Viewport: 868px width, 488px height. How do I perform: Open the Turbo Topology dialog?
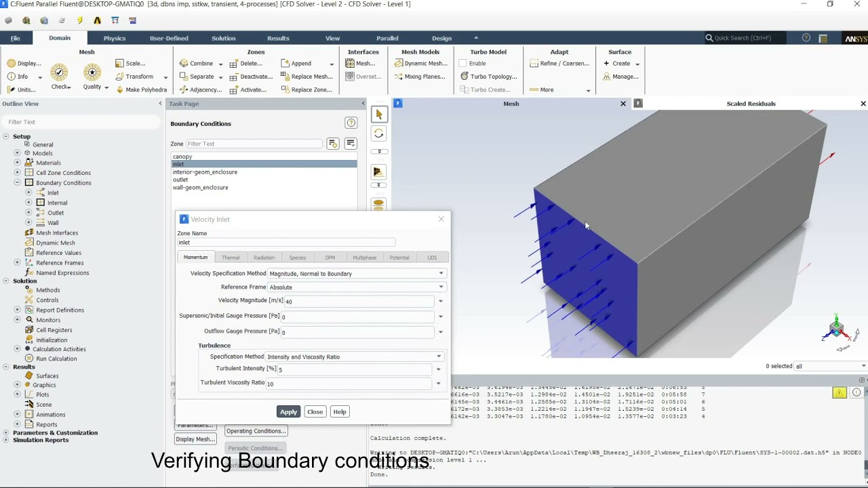click(489, 77)
